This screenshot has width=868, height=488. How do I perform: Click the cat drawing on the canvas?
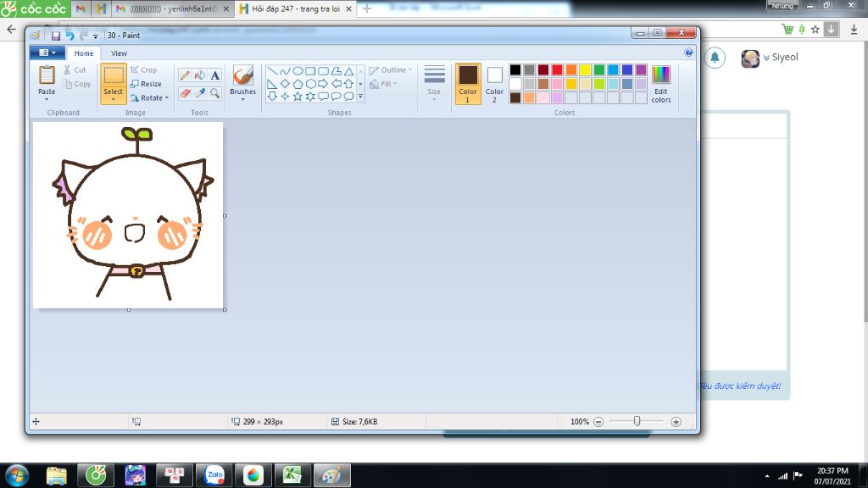point(135,214)
